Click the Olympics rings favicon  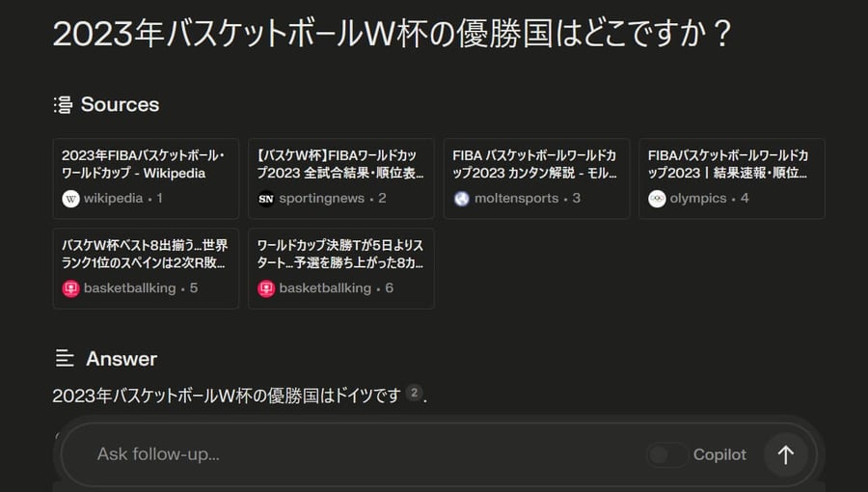[x=657, y=199]
